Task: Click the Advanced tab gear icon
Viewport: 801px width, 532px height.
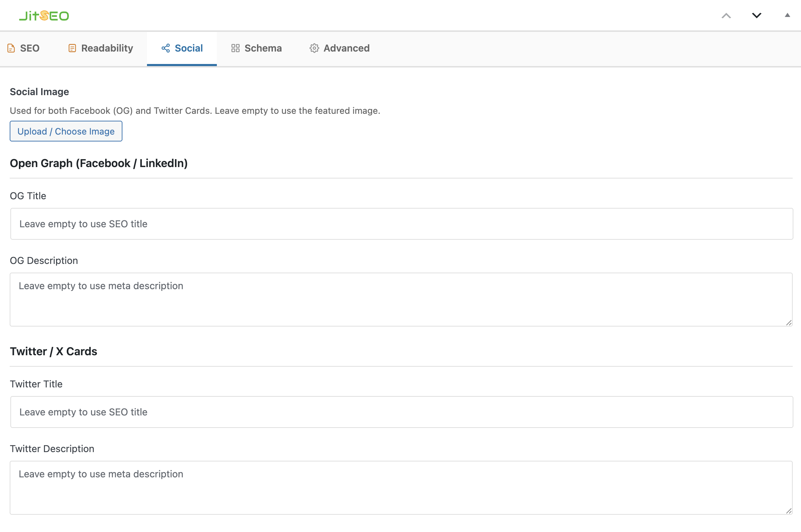Action: (314, 48)
